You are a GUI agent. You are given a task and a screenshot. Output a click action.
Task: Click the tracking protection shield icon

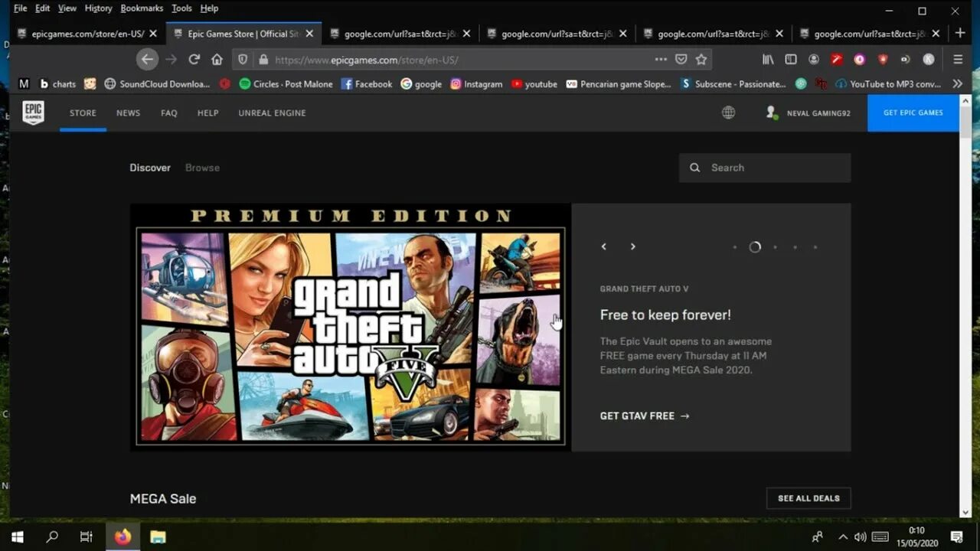(x=243, y=59)
